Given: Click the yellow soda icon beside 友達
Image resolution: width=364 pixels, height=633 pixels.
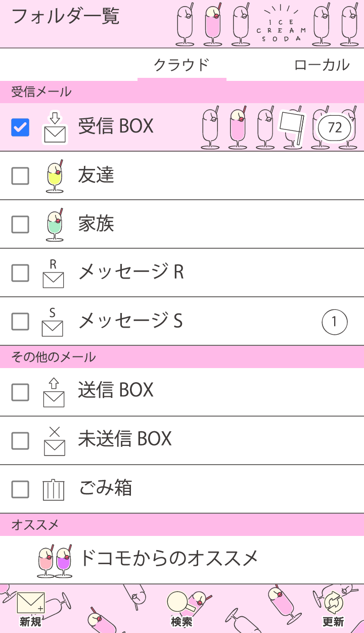Looking at the screenshot, I should pos(55,176).
